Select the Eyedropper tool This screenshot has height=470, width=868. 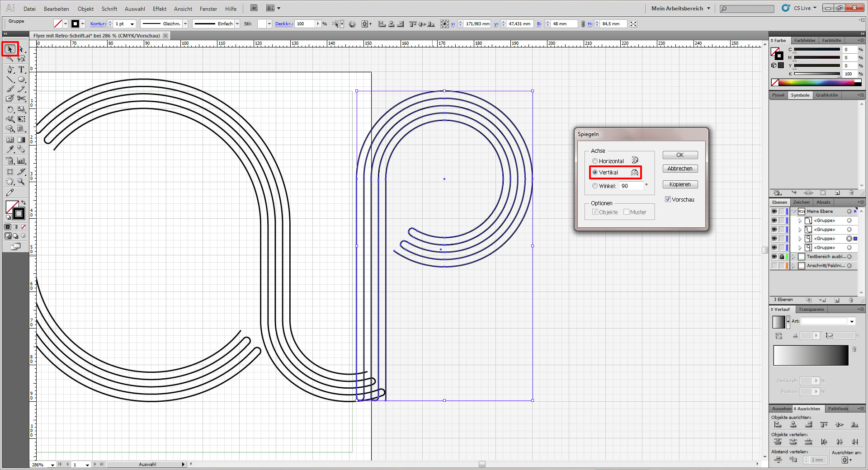[x=10, y=149]
